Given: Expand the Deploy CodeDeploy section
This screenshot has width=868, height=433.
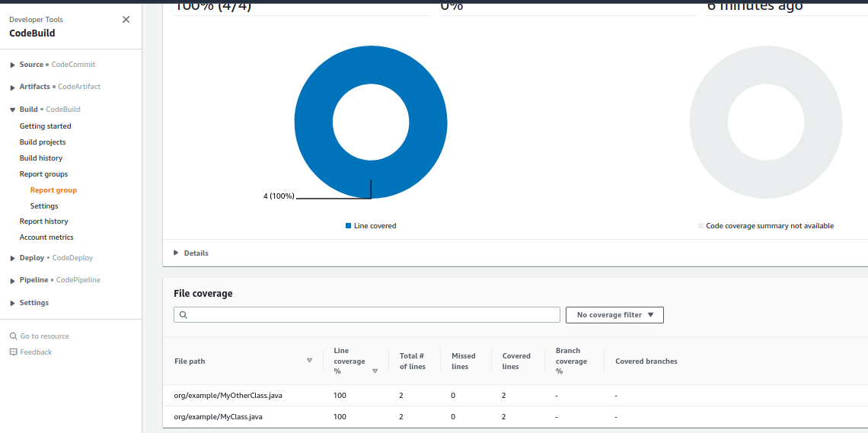Looking at the screenshot, I should [x=12, y=259].
